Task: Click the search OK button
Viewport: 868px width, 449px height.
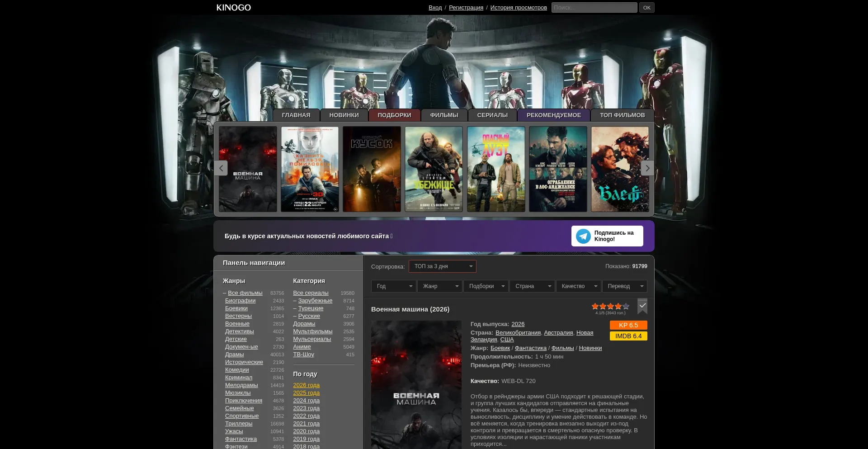Action: click(x=647, y=8)
